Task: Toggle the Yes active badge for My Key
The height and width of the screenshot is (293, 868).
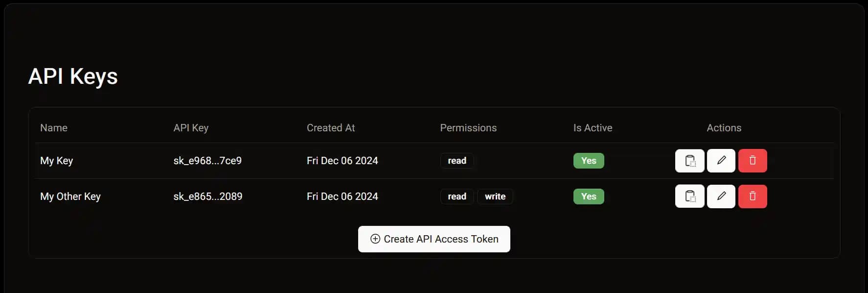Action: click(x=588, y=160)
